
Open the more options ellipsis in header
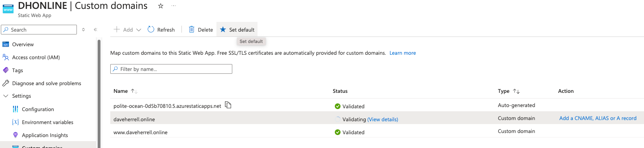click(174, 6)
